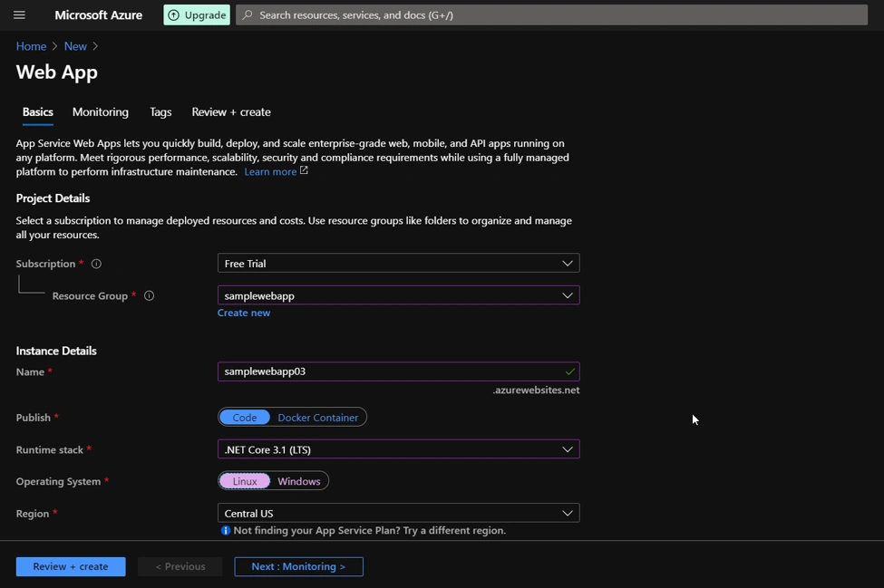Select Windows operating system

299,481
